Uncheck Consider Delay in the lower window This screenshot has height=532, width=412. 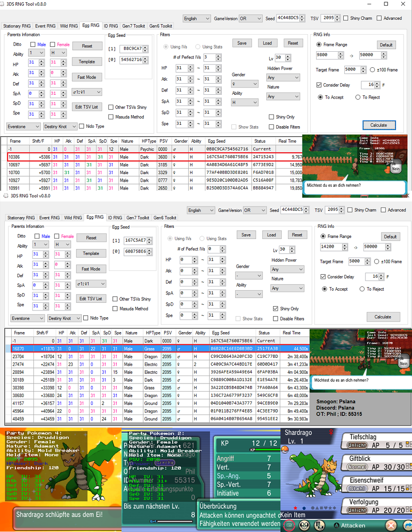(x=323, y=277)
